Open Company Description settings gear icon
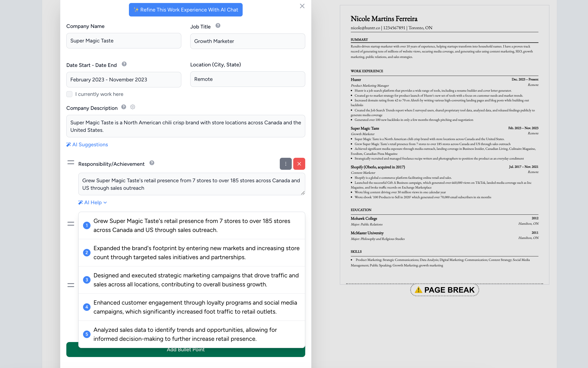The width and height of the screenshot is (588, 368). coord(133,107)
